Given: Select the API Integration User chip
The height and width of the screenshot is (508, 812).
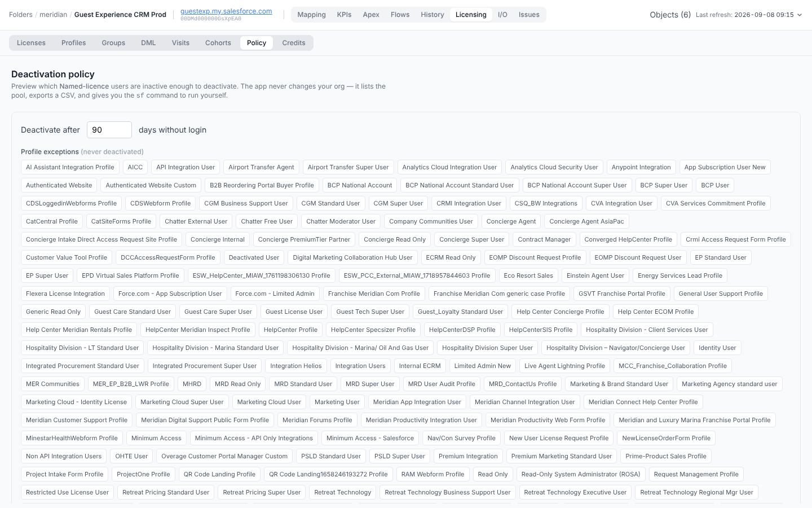Looking at the screenshot, I should pos(186,167).
